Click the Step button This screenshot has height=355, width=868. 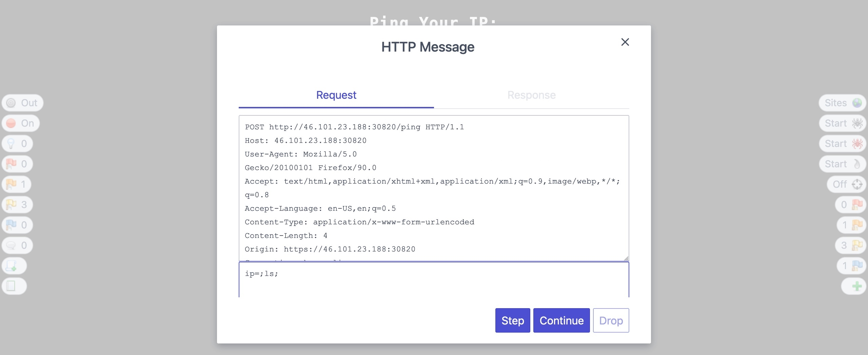click(x=512, y=320)
